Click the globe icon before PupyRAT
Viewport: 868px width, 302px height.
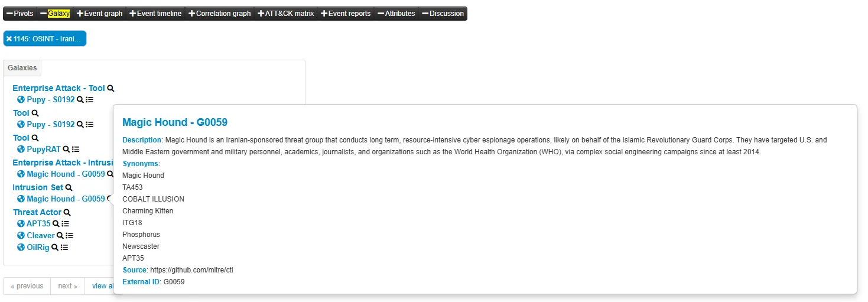[x=21, y=150]
